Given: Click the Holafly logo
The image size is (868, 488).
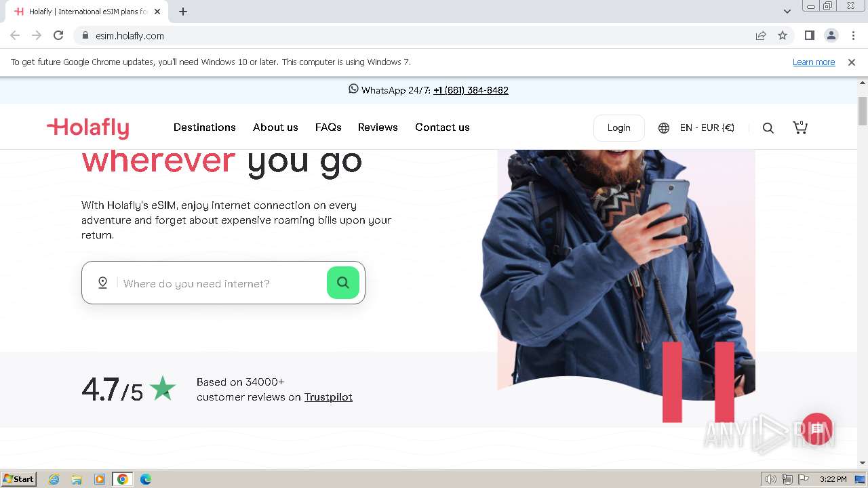Looking at the screenshot, I should tap(87, 127).
